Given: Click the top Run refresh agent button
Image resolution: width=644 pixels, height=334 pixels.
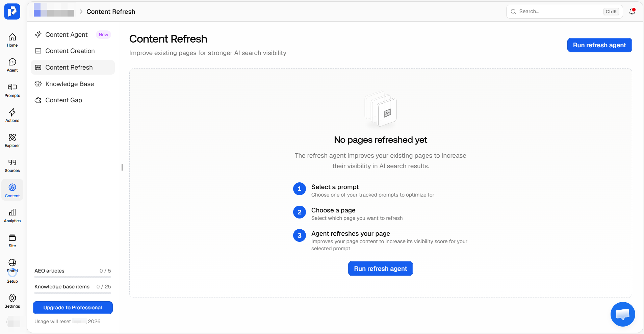Looking at the screenshot, I should point(599,45).
